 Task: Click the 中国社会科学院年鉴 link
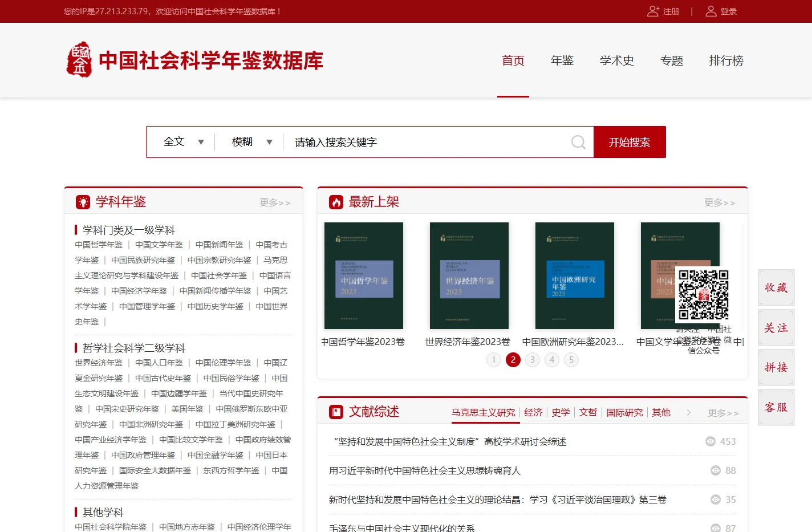(x=111, y=527)
